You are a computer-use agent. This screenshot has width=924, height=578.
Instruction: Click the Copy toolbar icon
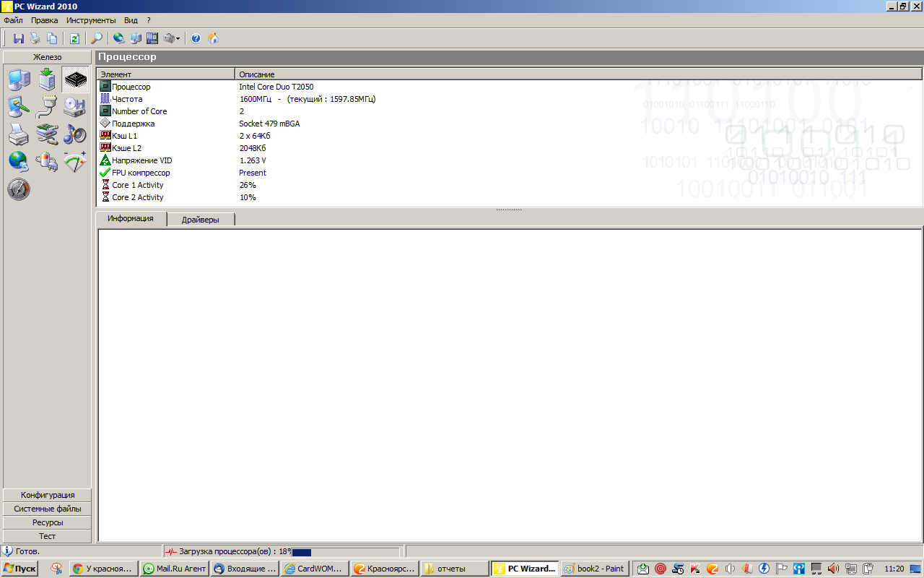[x=52, y=38]
